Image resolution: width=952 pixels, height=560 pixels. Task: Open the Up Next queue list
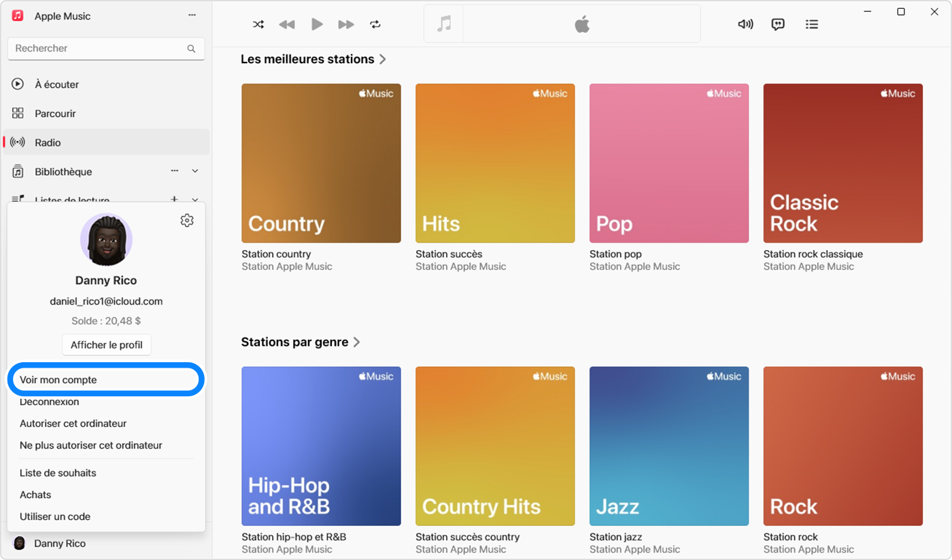pyautogui.click(x=811, y=24)
